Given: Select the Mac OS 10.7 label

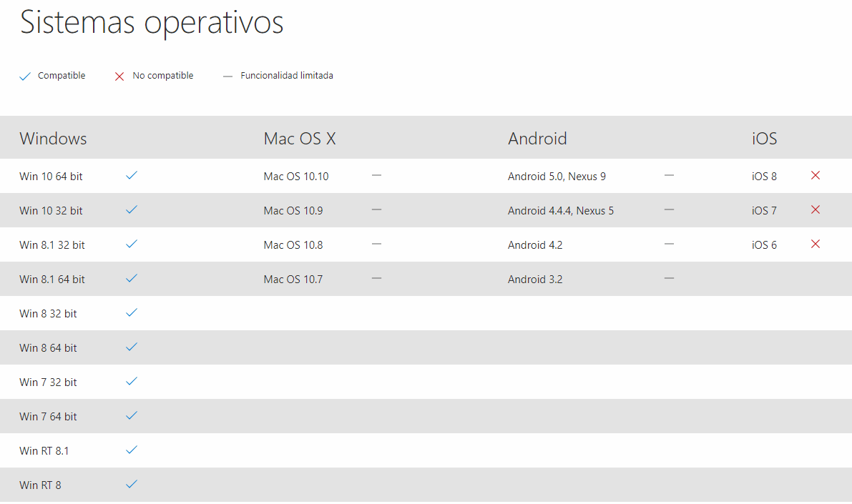Looking at the screenshot, I should (293, 279).
